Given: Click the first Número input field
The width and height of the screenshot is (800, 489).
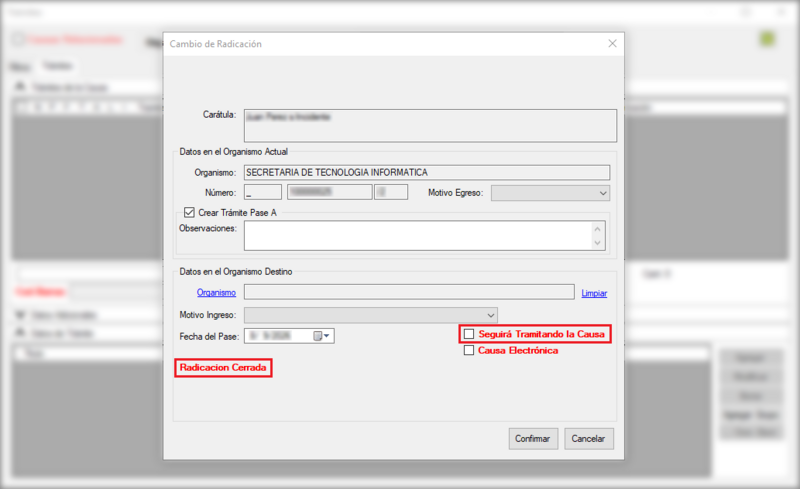Looking at the screenshot, I should 263,192.
